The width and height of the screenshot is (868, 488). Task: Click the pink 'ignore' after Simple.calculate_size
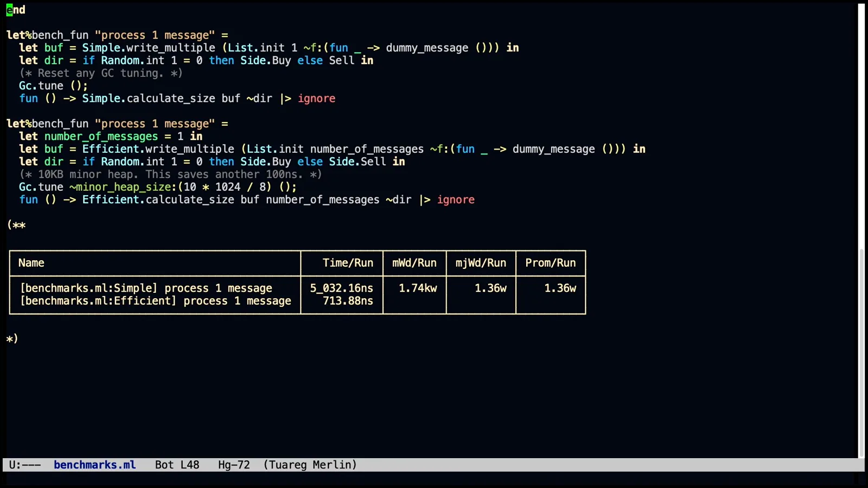click(316, 98)
